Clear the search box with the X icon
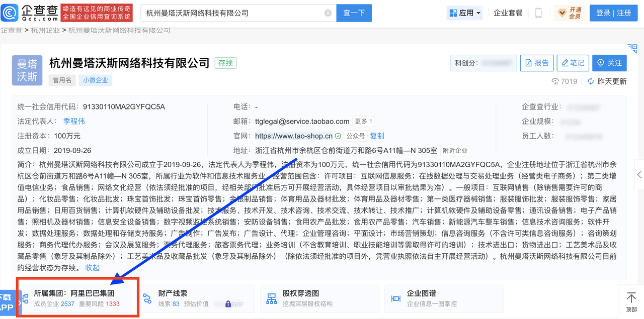This screenshot has height=319, width=644. tap(328, 13)
